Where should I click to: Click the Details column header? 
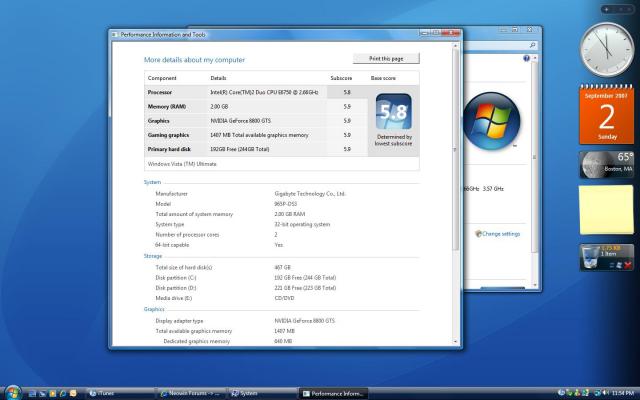point(218,78)
